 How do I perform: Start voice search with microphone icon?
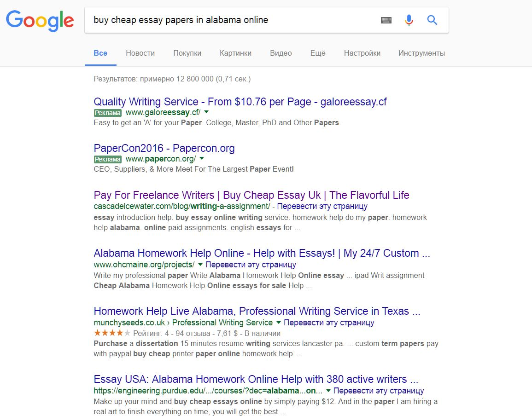click(x=409, y=20)
